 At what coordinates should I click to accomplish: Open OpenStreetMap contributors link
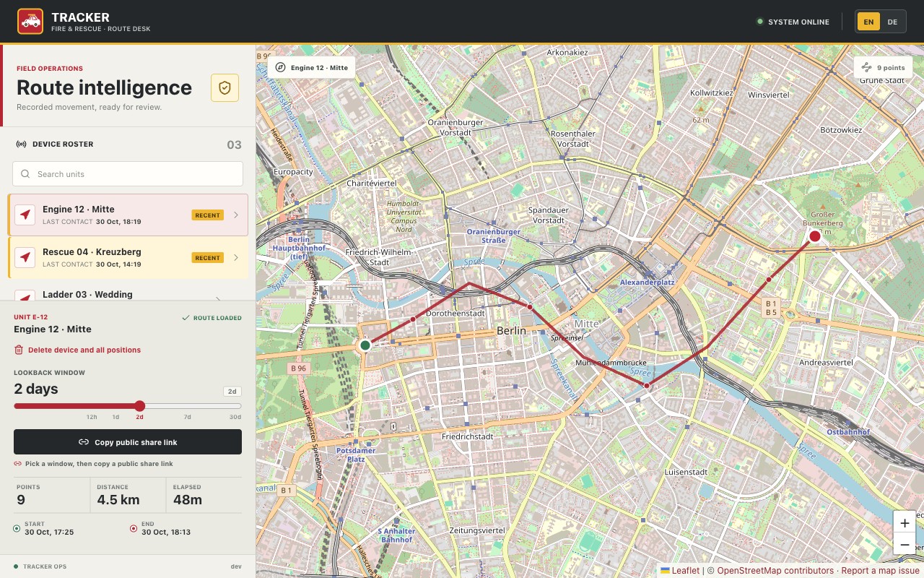coord(775,571)
